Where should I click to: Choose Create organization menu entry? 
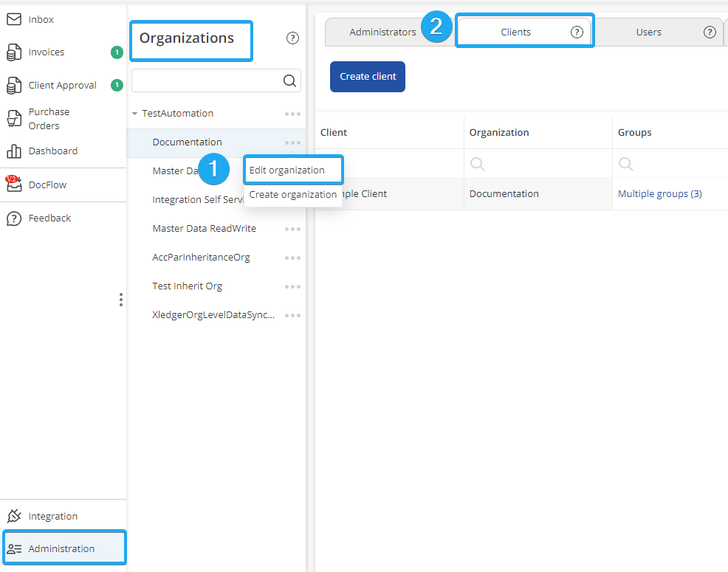[292, 195]
